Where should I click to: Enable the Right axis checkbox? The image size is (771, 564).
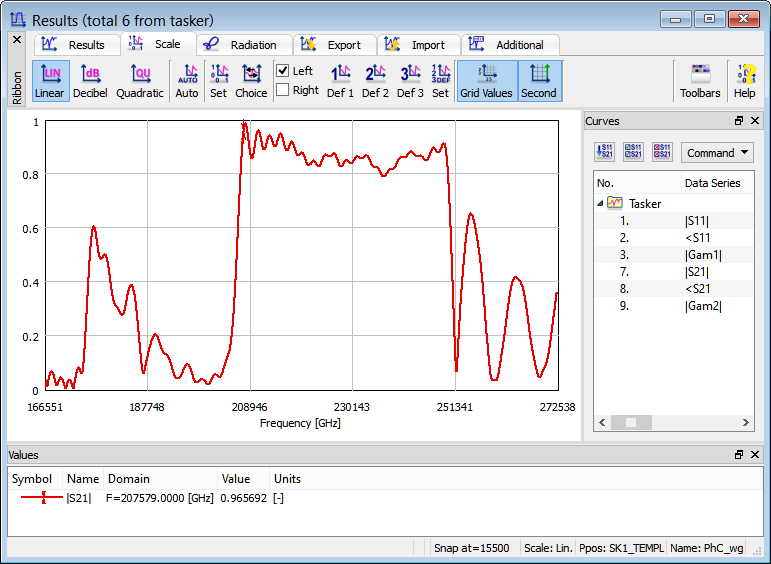point(283,90)
